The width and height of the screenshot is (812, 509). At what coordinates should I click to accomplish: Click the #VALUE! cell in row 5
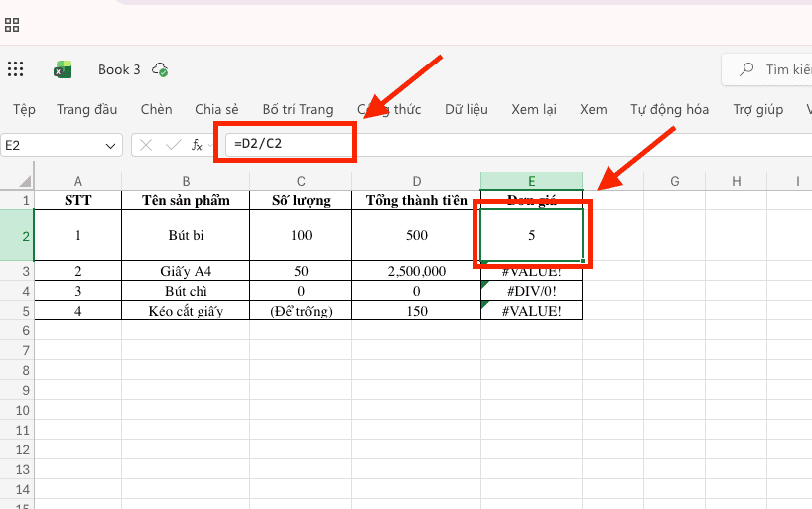point(532,311)
